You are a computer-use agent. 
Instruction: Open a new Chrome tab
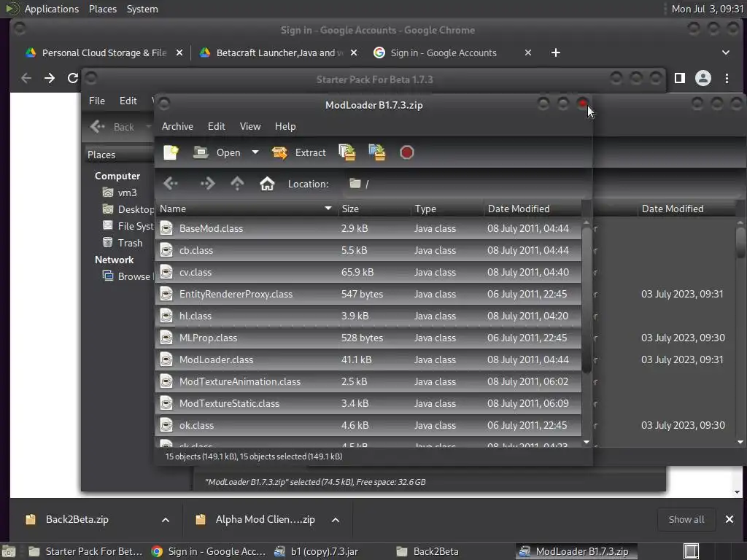tap(555, 52)
